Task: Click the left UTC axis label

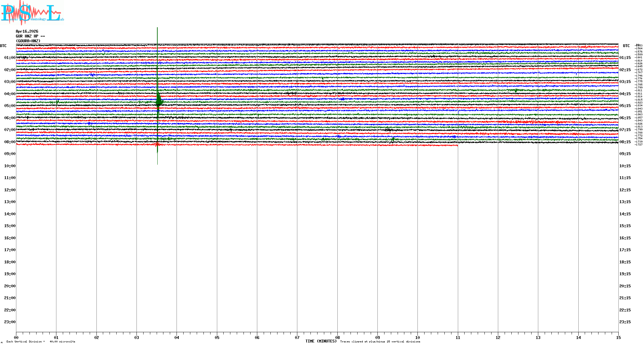Action: coord(3,46)
